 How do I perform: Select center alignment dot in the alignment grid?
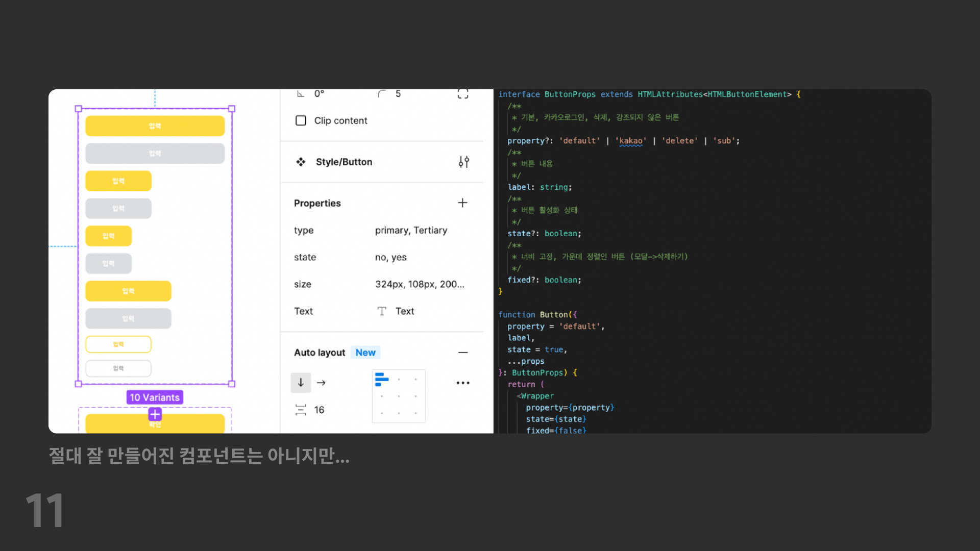[x=399, y=396]
